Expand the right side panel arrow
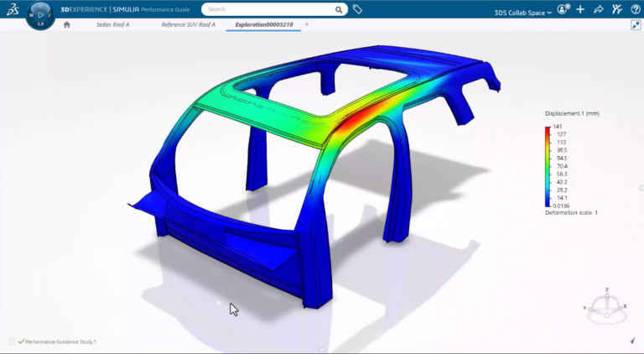Image resolution: width=644 pixels, height=354 pixels. [x=641, y=188]
